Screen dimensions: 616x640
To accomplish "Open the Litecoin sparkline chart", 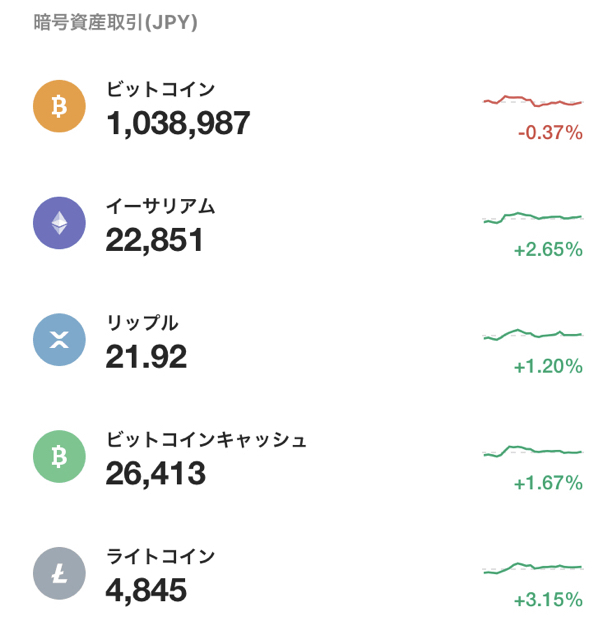I will pos(533,568).
